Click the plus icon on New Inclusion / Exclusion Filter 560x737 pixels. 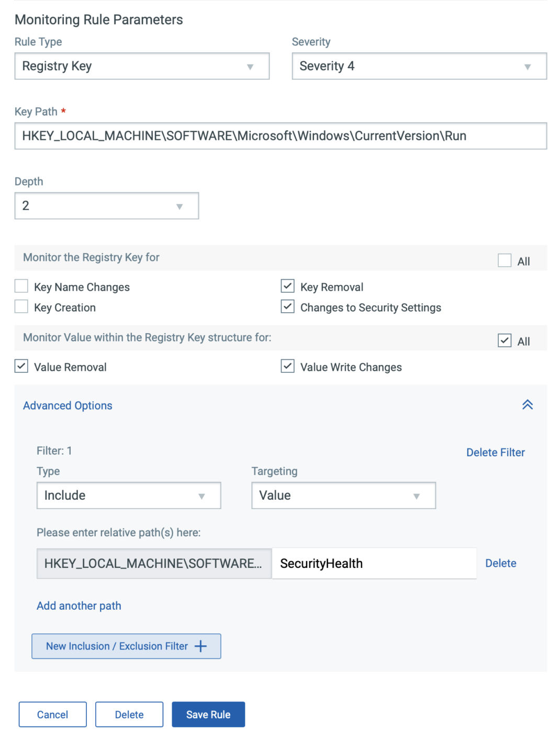click(x=200, y=646)
